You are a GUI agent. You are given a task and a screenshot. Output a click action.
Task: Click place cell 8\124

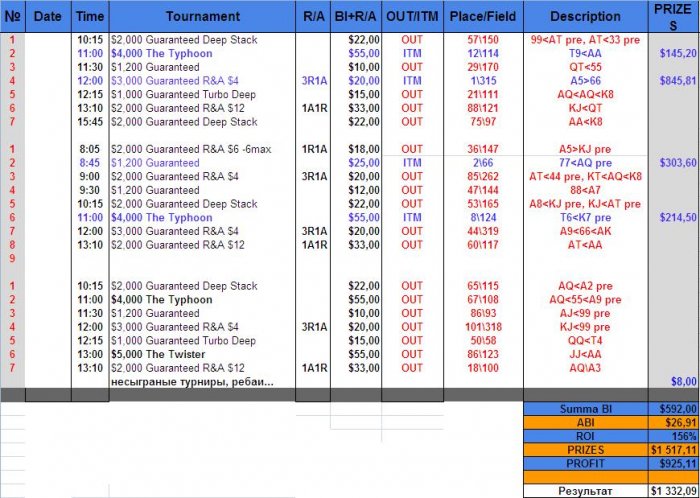tap(483, 218)
